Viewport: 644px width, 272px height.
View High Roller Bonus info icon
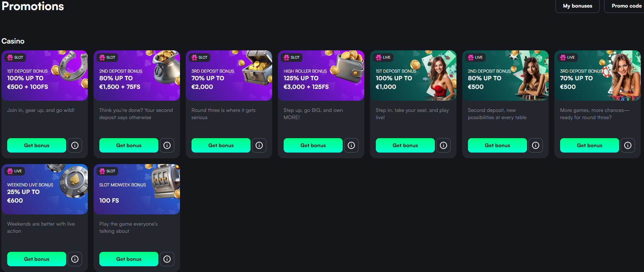(351, 145)
